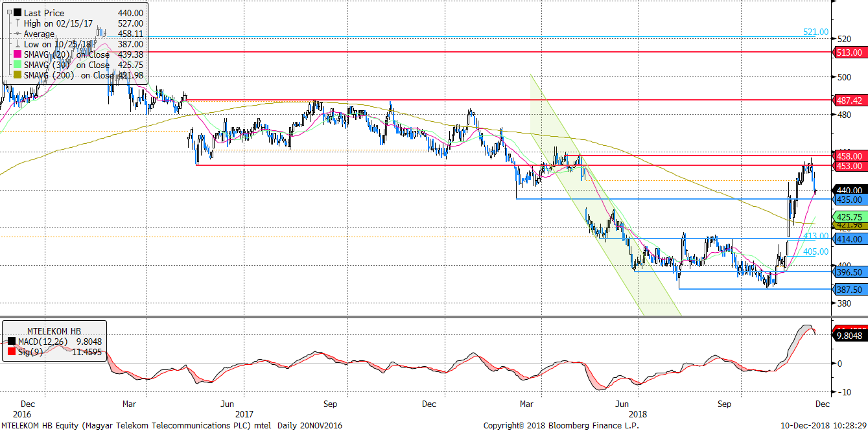Click the 380 price axis label

pos(844,303)
